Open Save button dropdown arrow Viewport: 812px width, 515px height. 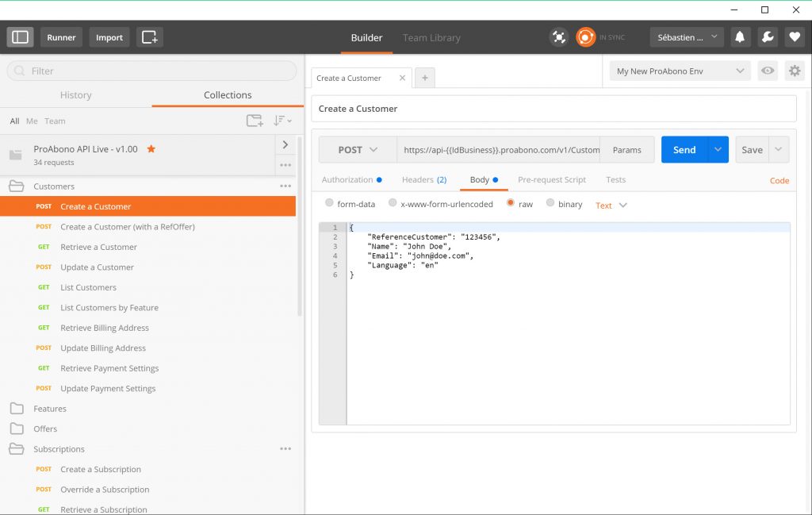[x=779, y=150]
